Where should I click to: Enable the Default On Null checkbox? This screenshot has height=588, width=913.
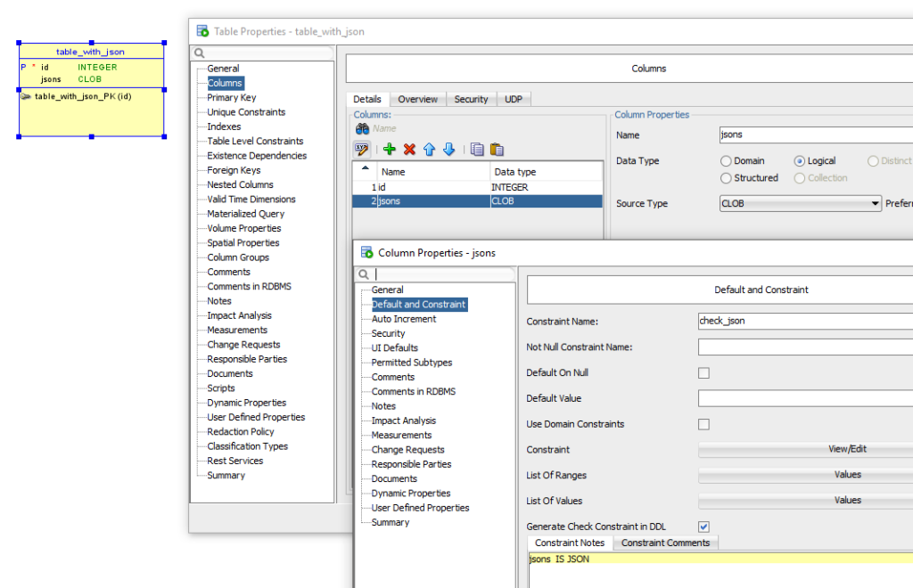point(703,373)
